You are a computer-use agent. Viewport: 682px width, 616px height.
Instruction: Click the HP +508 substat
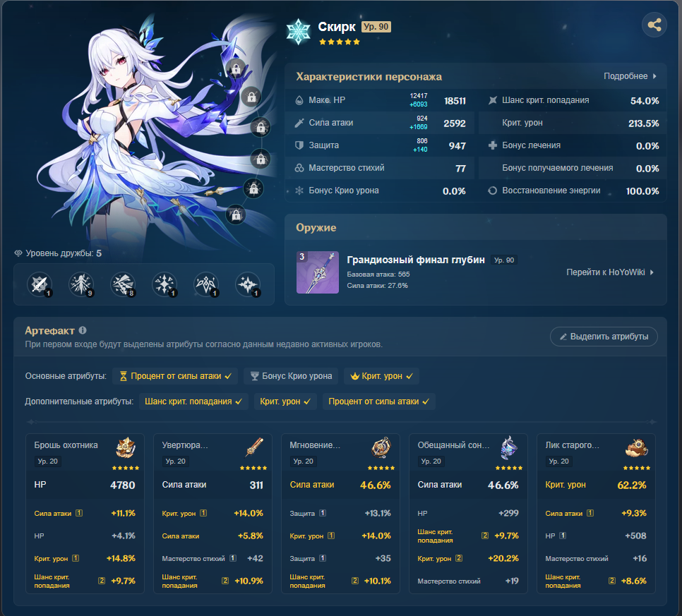pyautogui.click(x=596, y=536)
